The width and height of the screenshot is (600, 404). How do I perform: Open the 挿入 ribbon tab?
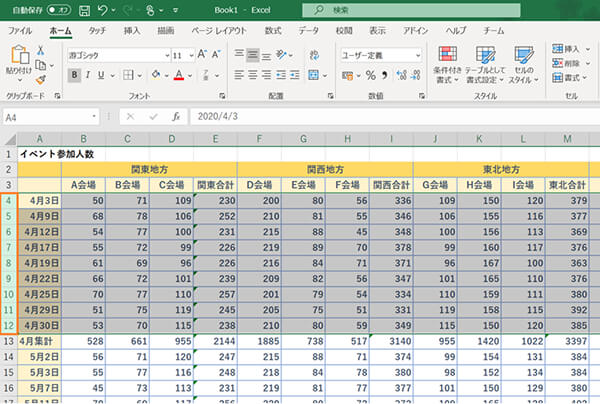(131, 31)
